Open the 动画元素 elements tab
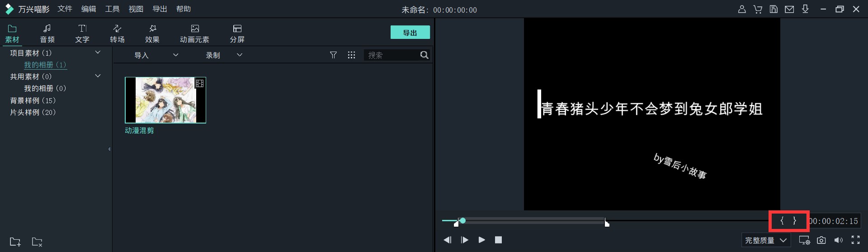 (x=194, y=34)
